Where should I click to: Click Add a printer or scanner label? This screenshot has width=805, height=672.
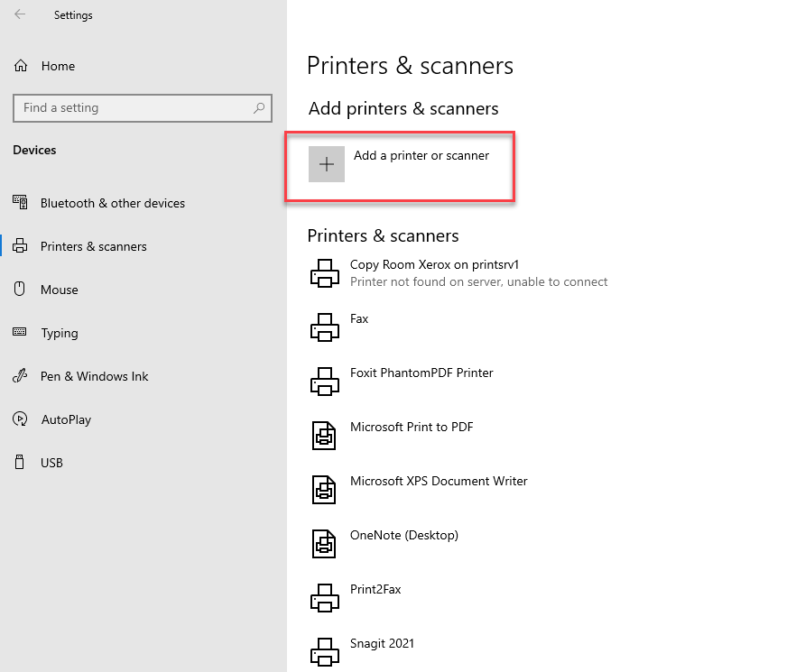pyautogui.click(x=421, y=155)
